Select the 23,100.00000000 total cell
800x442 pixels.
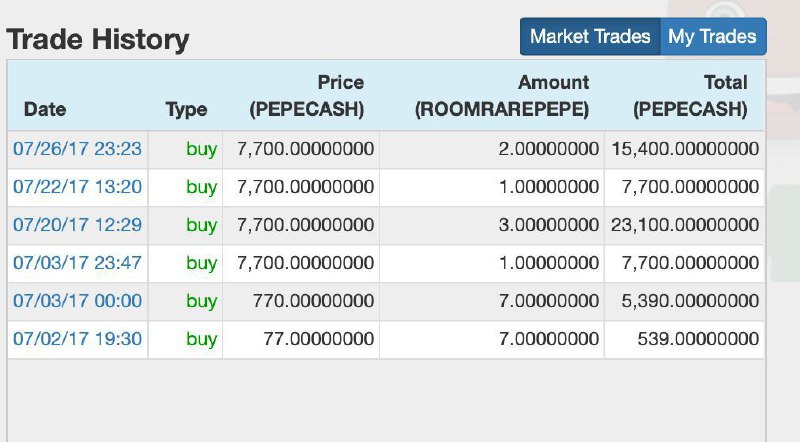[685, 226]
